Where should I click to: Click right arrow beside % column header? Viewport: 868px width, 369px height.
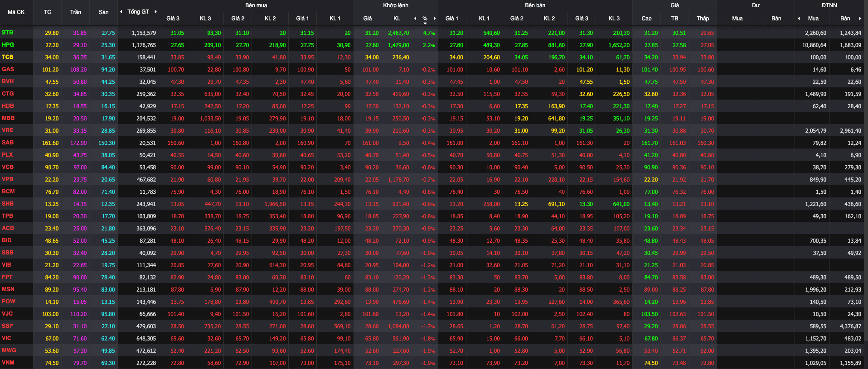pyautogui.click(x=435, y=19)
